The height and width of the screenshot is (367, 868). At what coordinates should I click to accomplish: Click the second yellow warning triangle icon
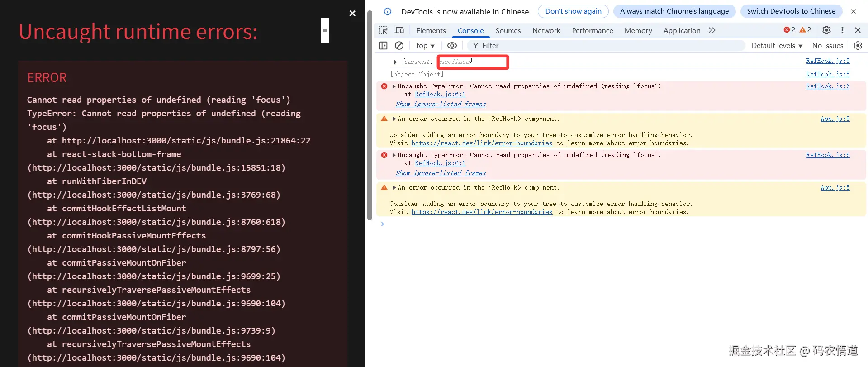coord(384,187)
